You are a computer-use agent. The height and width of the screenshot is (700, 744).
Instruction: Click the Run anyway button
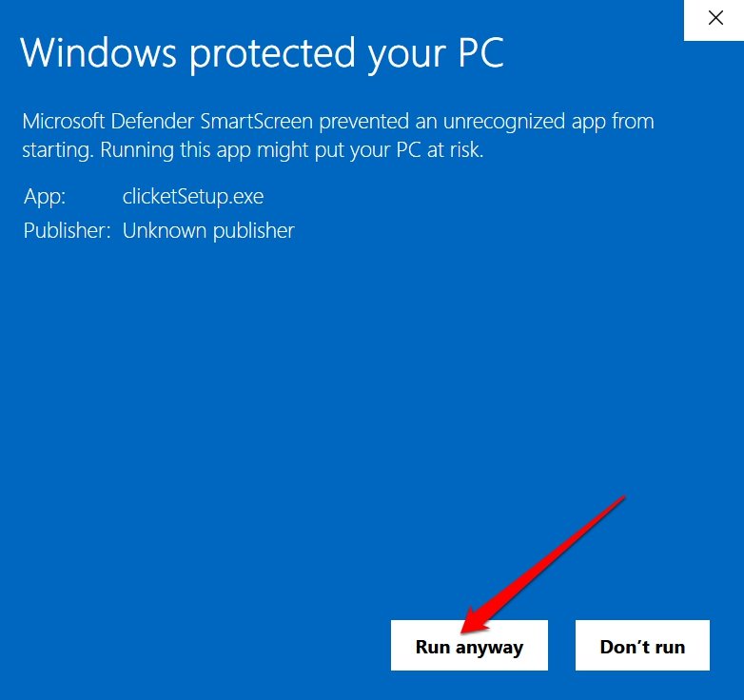click(469, 646)
